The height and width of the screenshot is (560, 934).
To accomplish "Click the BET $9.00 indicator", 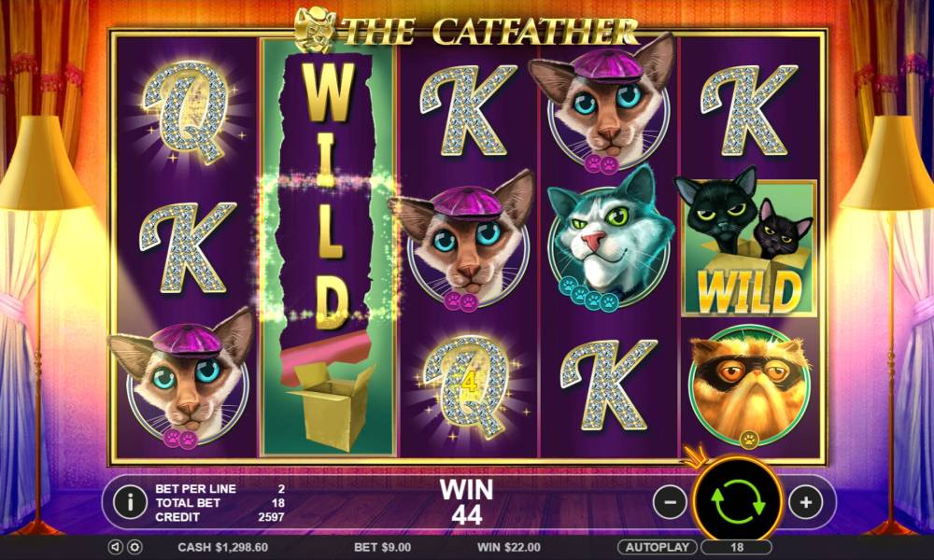I will [382, 547].
